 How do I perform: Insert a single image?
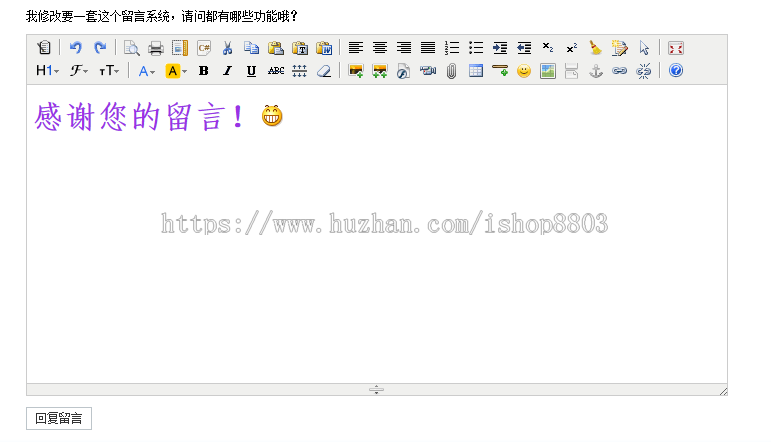pyautogui.click(x=356, y=71)
